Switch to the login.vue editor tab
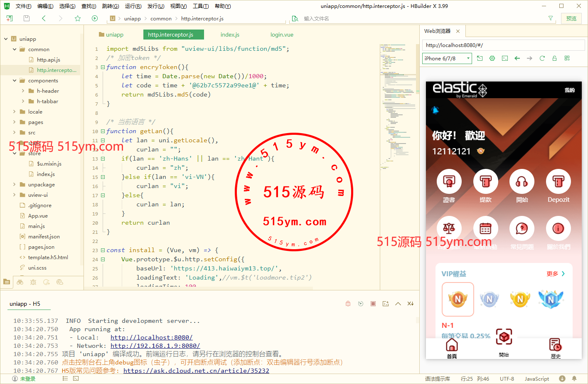588x384 pixels. click(x=282, y=35)
